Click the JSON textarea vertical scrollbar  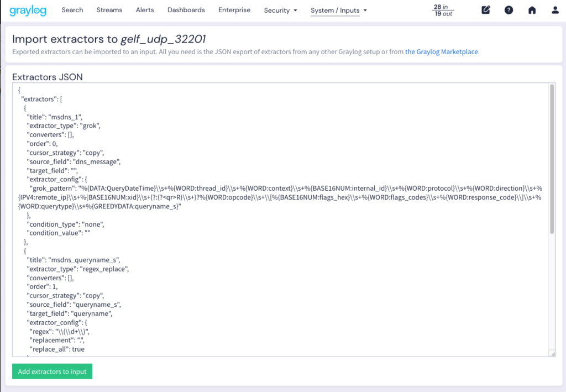pyautogui.click(x=552, y=159)
